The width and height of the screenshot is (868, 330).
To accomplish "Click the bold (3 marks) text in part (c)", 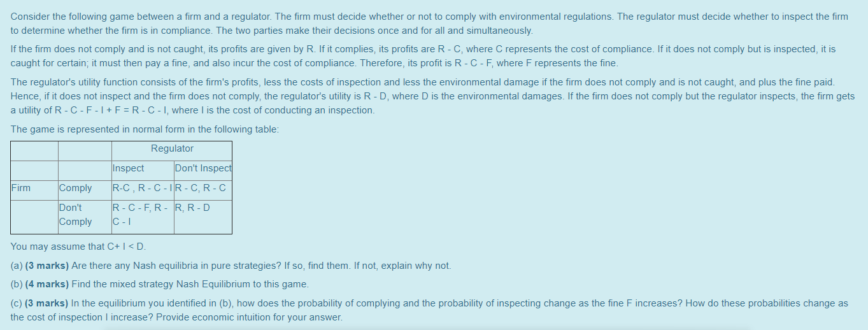I will coord(46,303).
